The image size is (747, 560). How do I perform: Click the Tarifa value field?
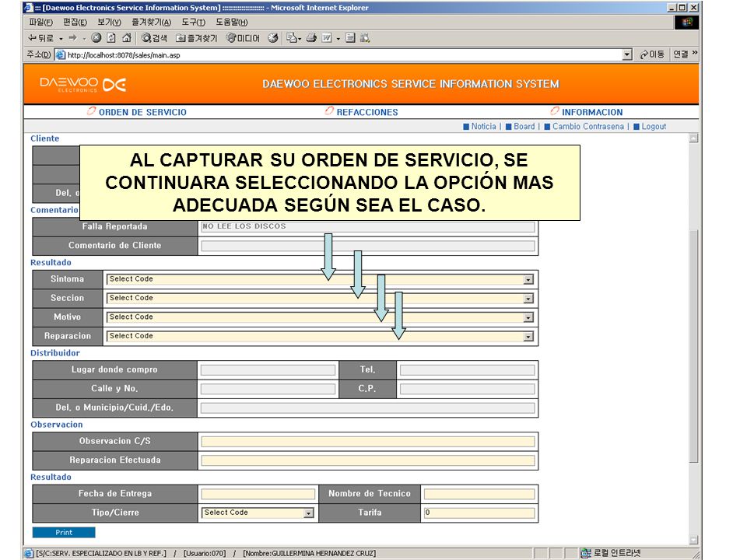pos(479,513)
